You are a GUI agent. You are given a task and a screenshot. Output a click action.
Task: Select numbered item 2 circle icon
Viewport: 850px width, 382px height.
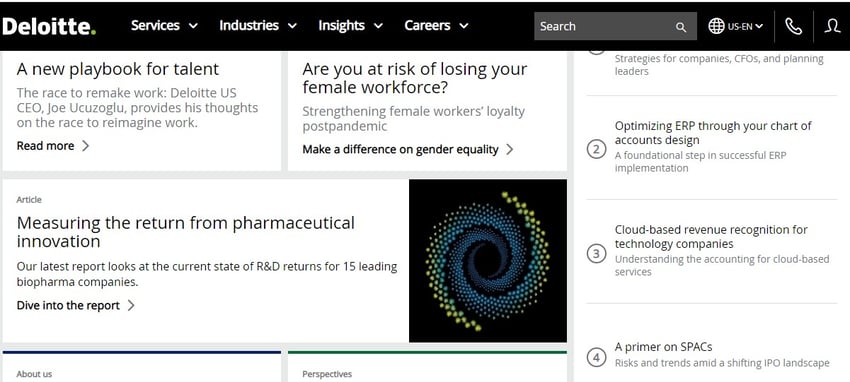(x=596, y=149)
